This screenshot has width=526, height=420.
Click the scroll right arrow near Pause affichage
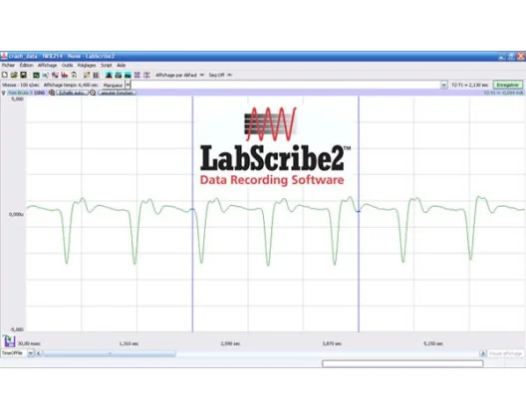pos(483,353)
